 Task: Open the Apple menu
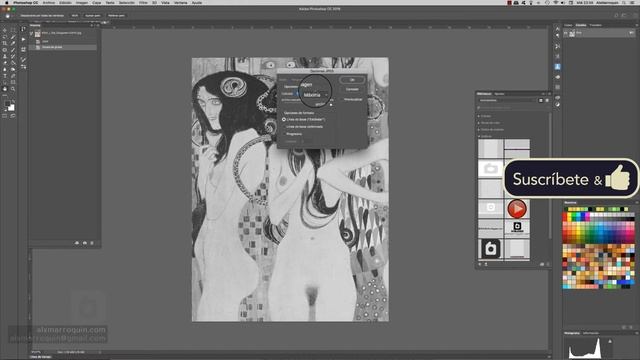coord(7,2)
